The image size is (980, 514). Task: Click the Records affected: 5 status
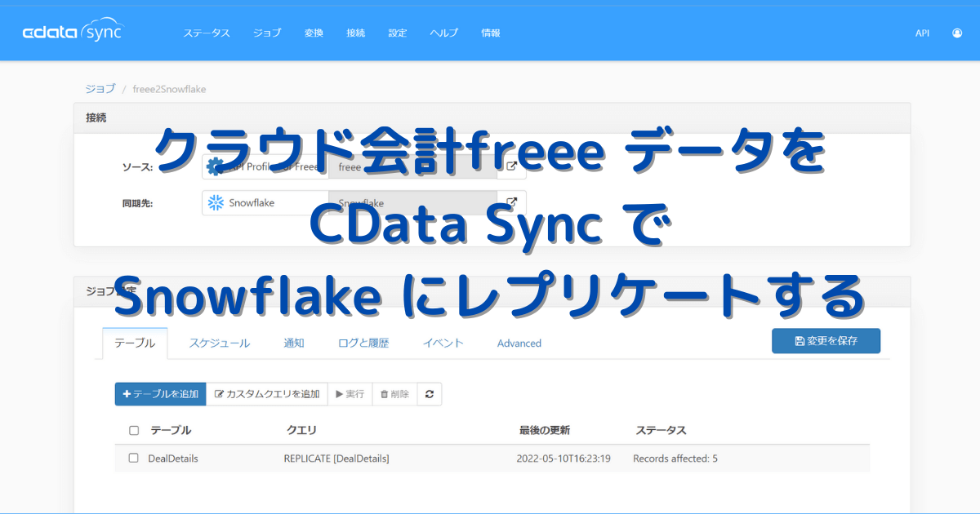click(675, 459)
